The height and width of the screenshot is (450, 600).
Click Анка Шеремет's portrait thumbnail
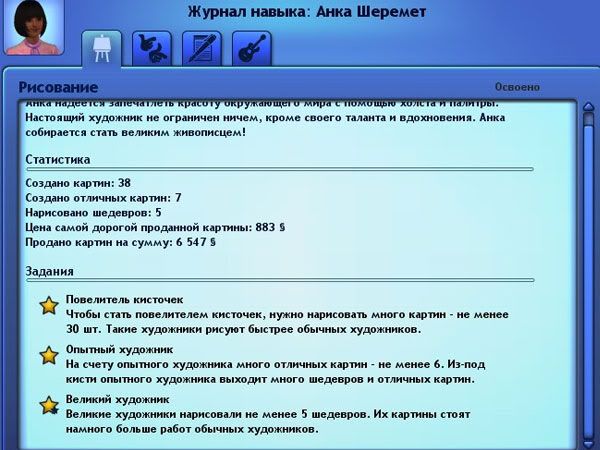click(33, 28)
